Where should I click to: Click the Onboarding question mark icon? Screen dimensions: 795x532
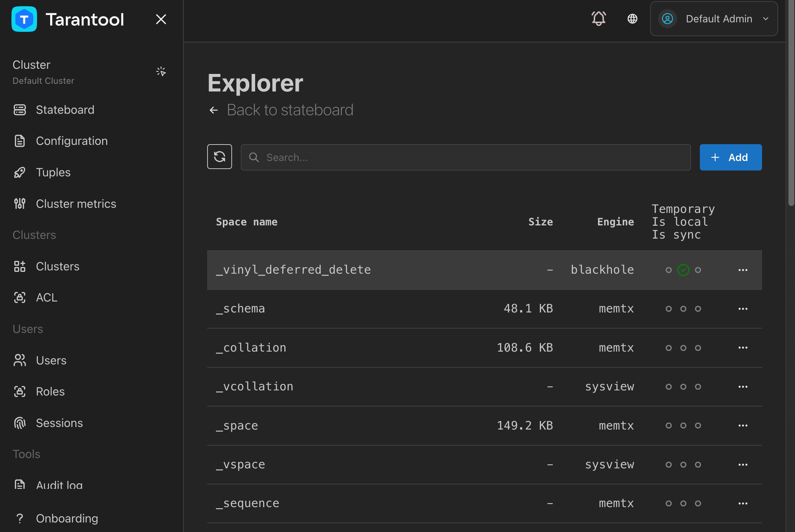coord(20,518)
